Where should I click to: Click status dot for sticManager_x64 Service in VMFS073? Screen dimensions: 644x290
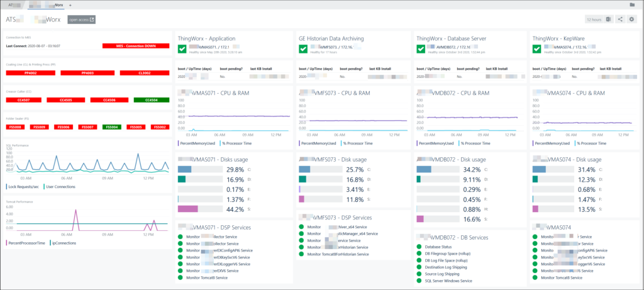pyautogui.click(x=301, y=233)
